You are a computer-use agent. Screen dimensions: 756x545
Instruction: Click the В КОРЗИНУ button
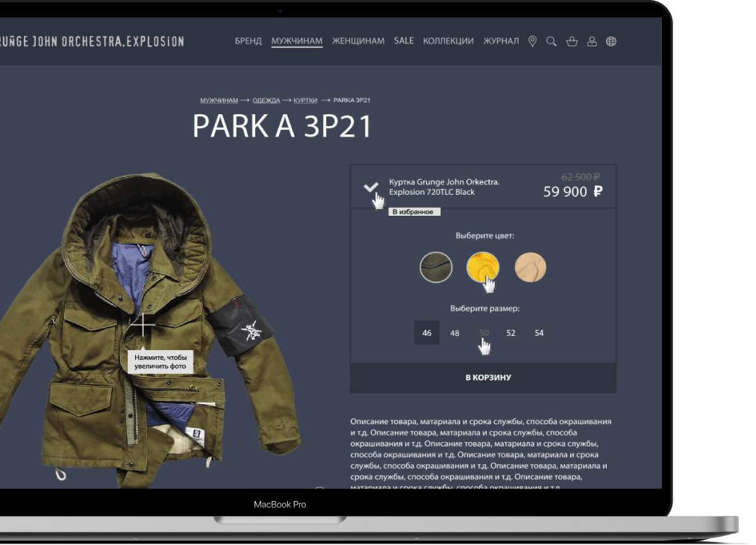(483, 378)
